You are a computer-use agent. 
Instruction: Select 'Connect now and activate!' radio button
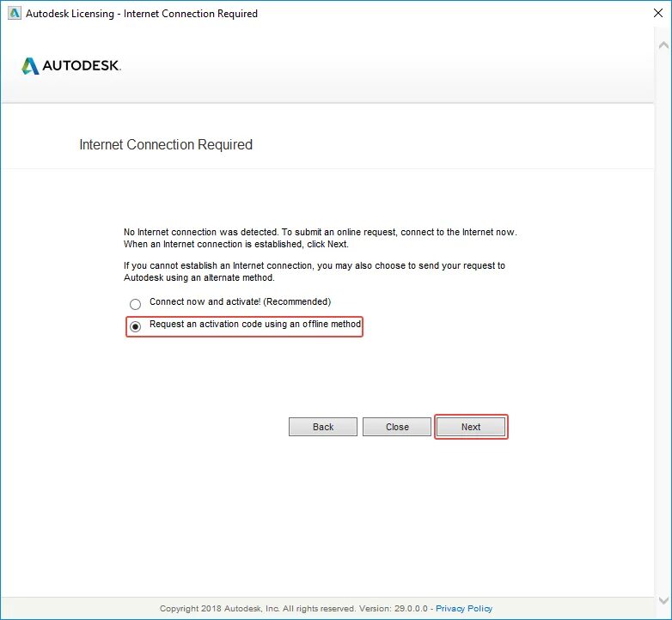[136, 305]
